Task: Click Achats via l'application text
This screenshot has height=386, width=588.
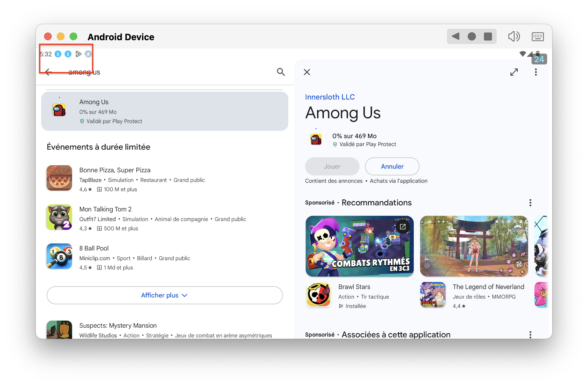Action: pos(398,181)
